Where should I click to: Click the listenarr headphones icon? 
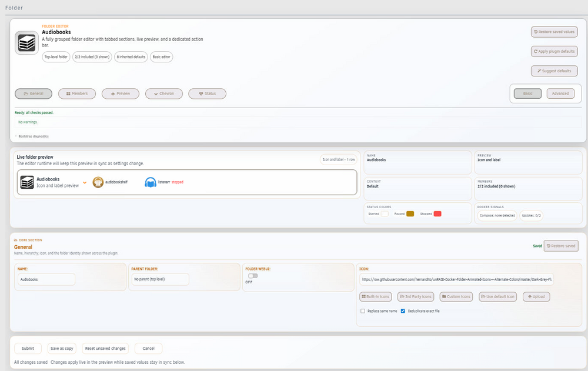click(151, 182)
